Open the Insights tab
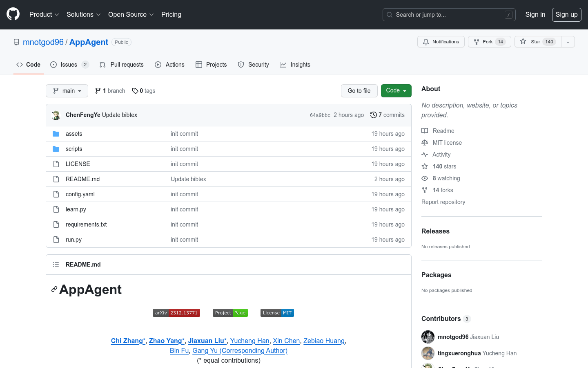The image size is (588, 368). [x=295, y=65]
